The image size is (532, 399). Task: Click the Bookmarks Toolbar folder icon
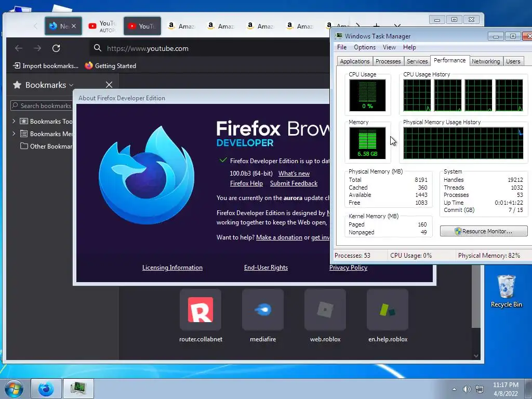(24, 121)
